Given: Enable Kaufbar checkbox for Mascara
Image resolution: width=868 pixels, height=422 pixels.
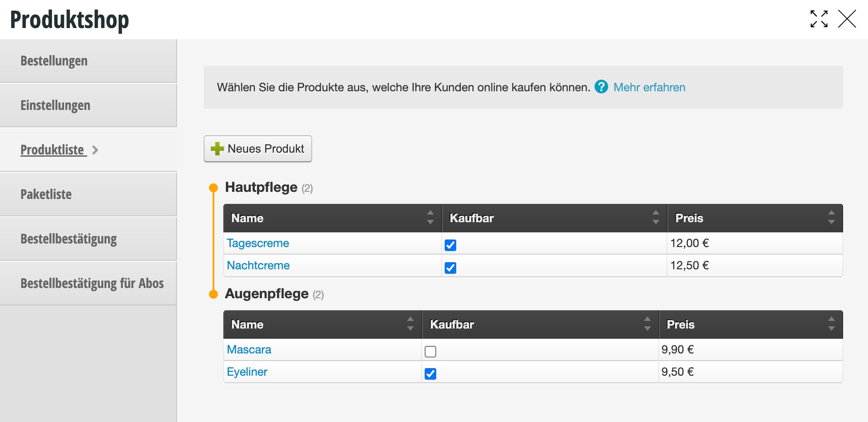Looking at the screenshot, I should [x=430, y=352].
